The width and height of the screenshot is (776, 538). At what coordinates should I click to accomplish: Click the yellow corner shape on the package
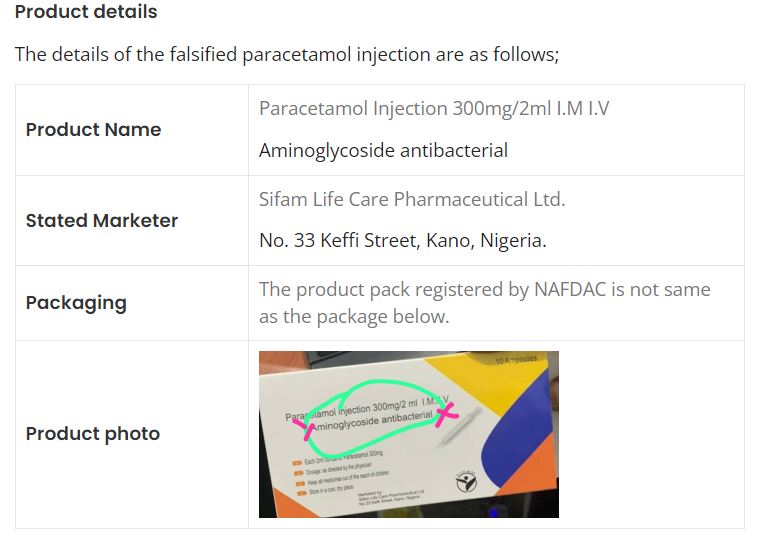coord(500,380)
